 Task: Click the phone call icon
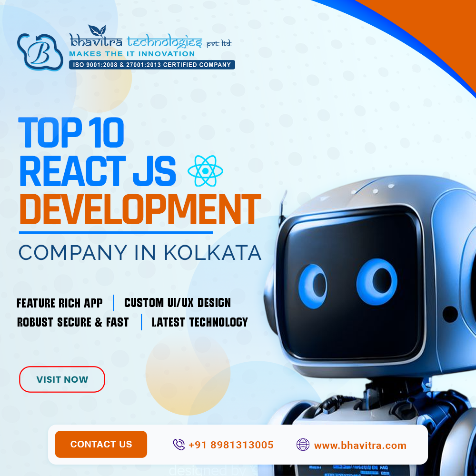[178, 445]
